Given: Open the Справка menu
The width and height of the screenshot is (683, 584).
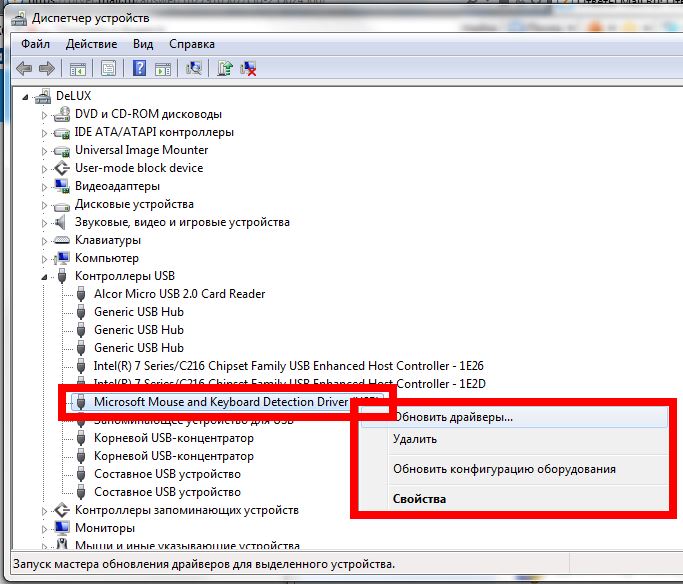Looking at the screenshot, I should coord(192,44).
